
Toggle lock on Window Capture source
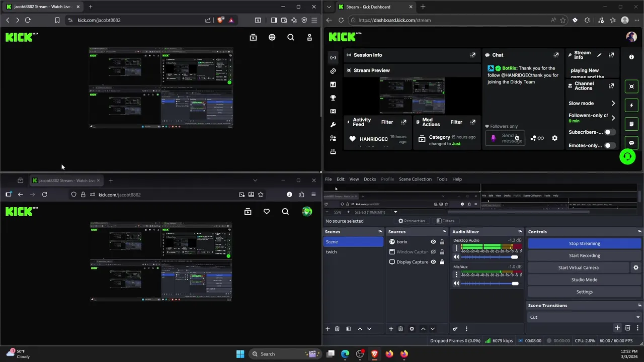click(442, 252)
